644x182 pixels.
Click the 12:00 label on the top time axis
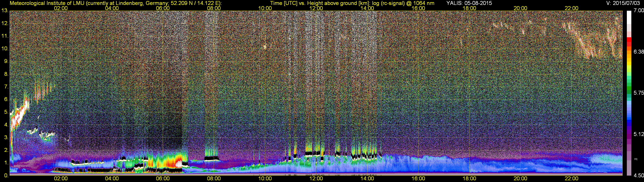[316, 8]
